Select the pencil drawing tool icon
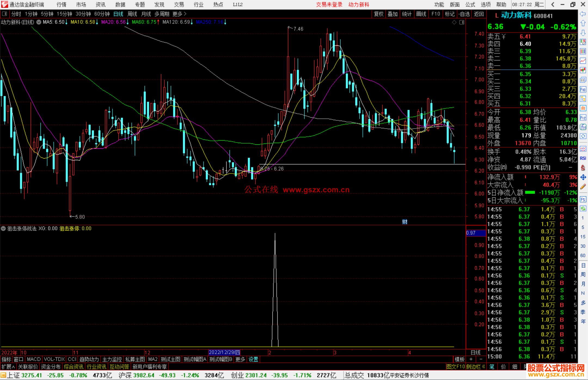This screenshot has height=380, width=588. (583, 187)
